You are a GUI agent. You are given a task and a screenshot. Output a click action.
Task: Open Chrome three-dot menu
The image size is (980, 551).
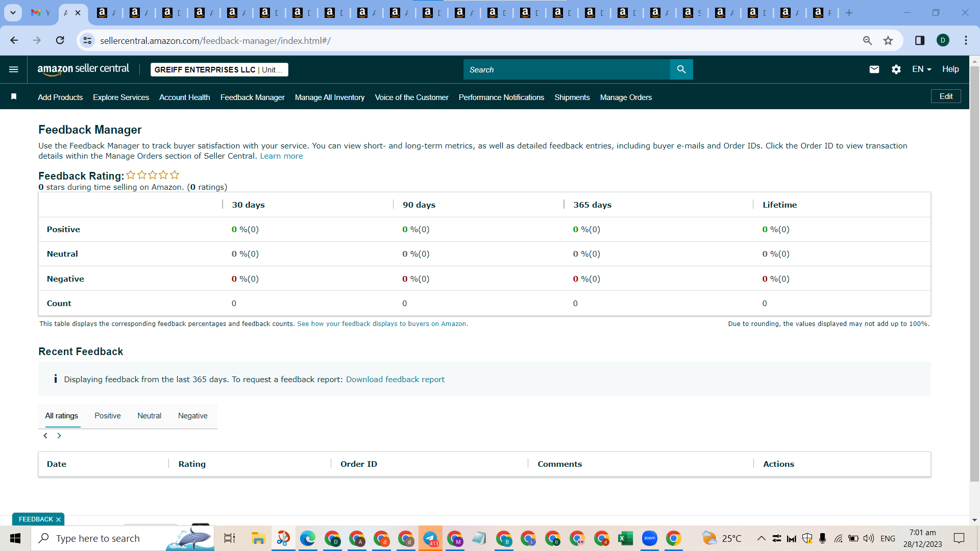pyautogui.click(x=966, y=40)
